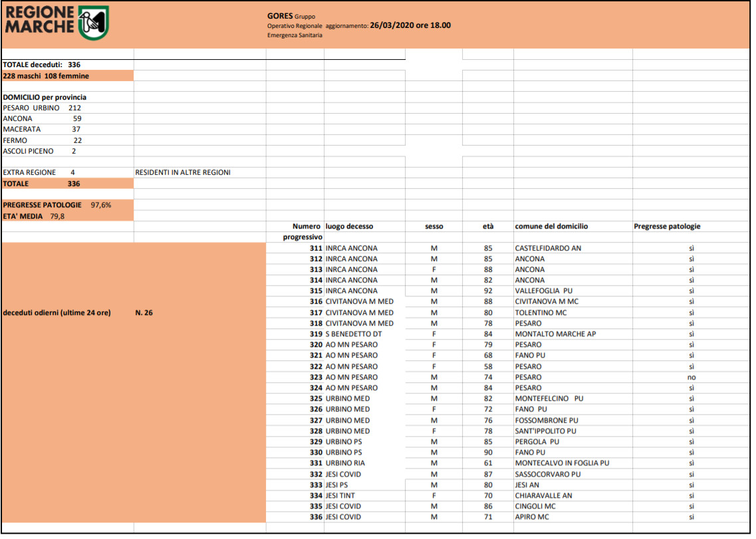Click the MONTALTO MARCHE AP cell
Image resolution: width=756 pixels, height=539 pixels.
coord(555,334)
